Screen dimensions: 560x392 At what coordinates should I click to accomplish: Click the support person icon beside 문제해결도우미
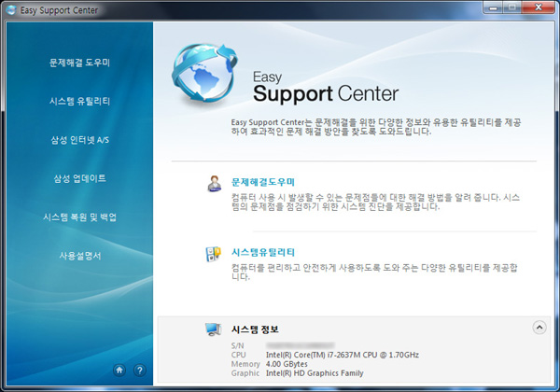tap(214, 184)
